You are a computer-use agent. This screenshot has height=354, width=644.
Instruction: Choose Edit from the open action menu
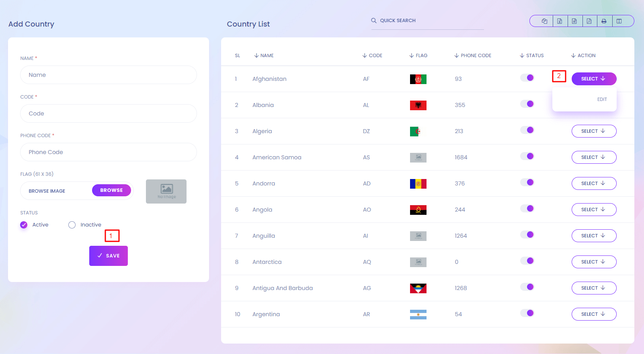602,99
